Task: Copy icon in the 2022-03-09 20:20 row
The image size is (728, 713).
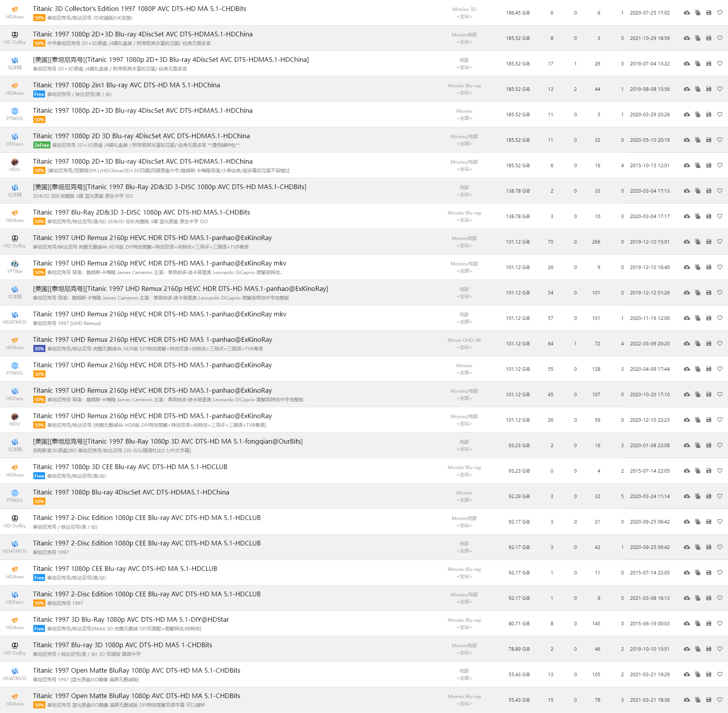Action: coord(698,344)
